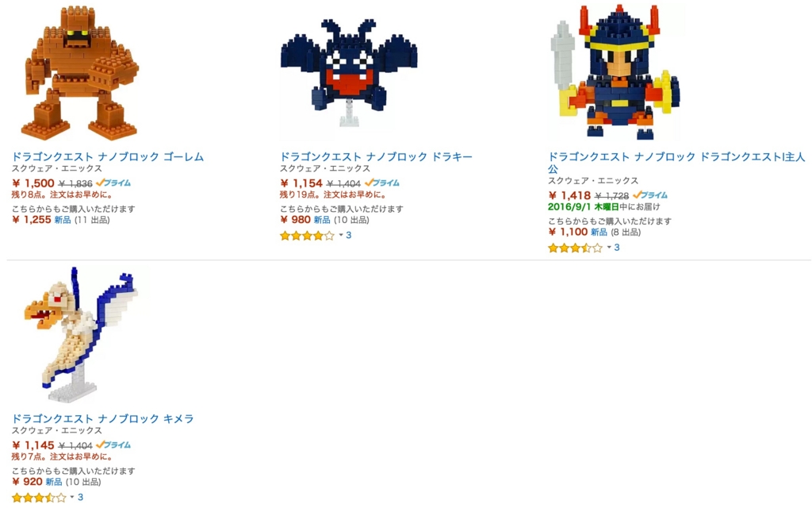The width and height of the screenshot is (812, 508).
Task: Open the キメラ nanoblock product title link
Action: point(102,419)
